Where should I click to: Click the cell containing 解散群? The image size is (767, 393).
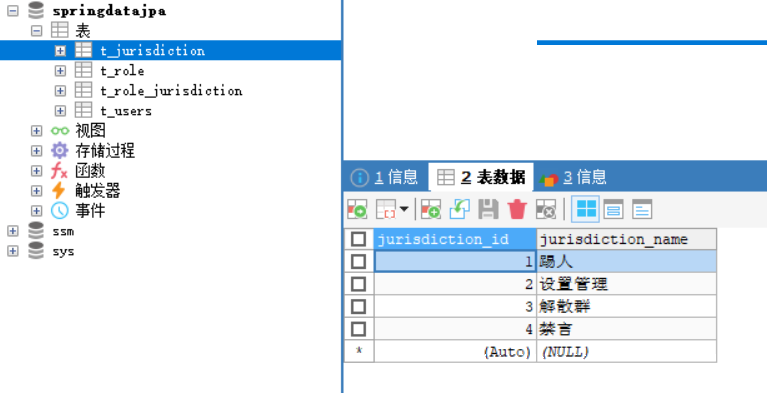point(627,306)
